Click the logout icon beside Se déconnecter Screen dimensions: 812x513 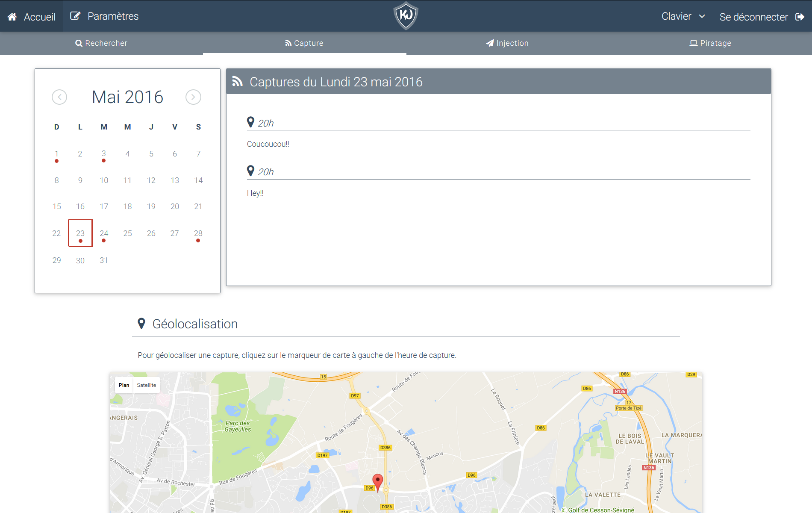(800, 17)
